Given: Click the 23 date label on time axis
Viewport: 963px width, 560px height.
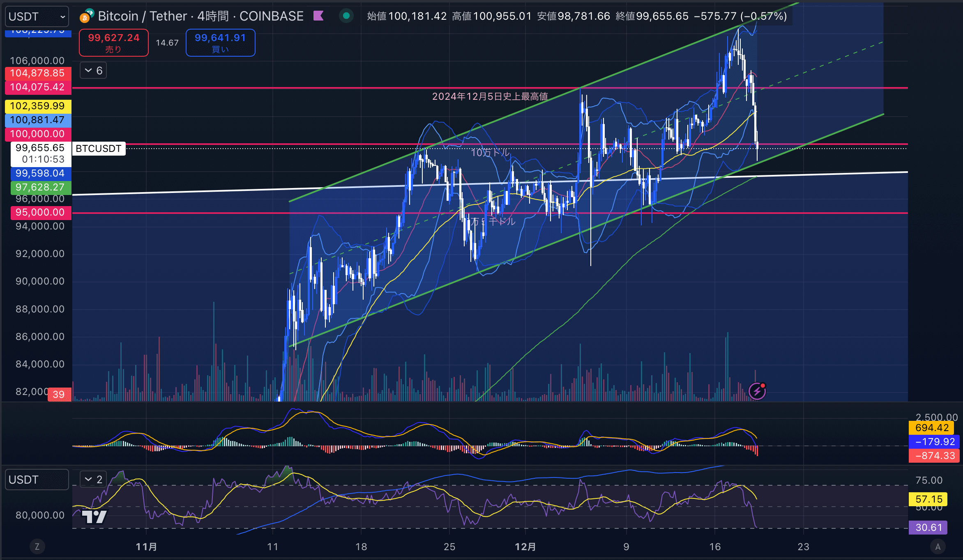Looking at the screenshot, I should pyautogui.click(x=804, y=547).
